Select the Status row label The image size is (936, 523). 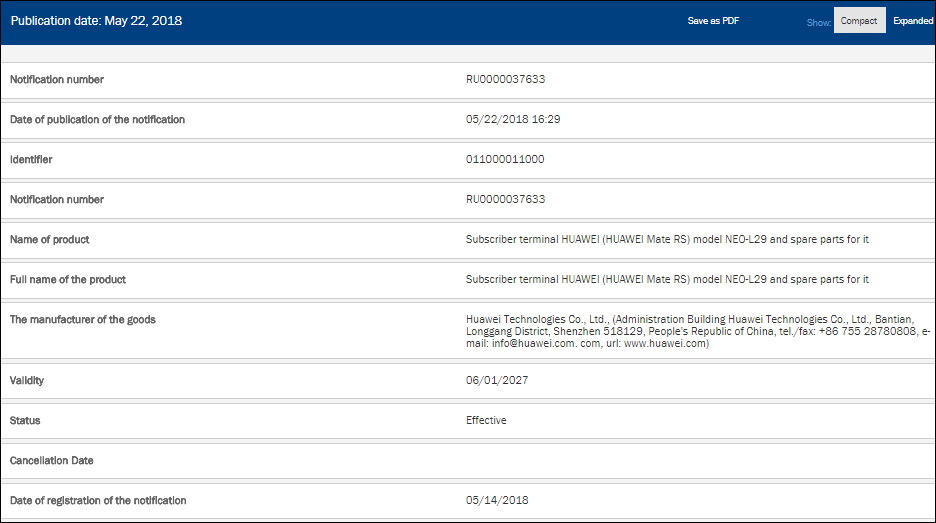25,420
